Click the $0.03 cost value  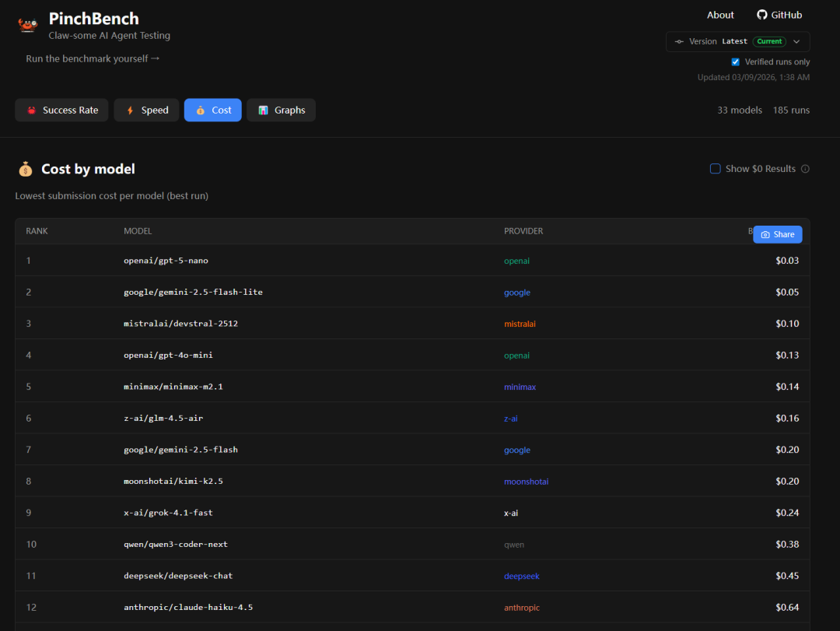[x=787, y=261]
